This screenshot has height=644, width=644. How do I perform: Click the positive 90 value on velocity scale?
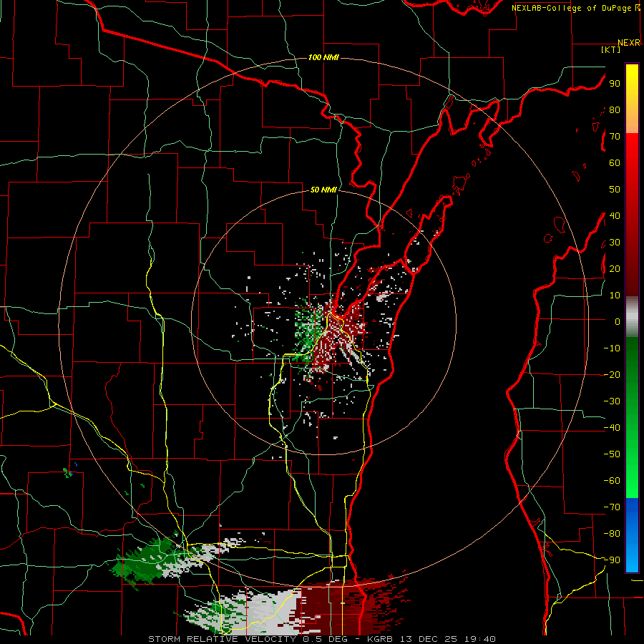point(615,84)
